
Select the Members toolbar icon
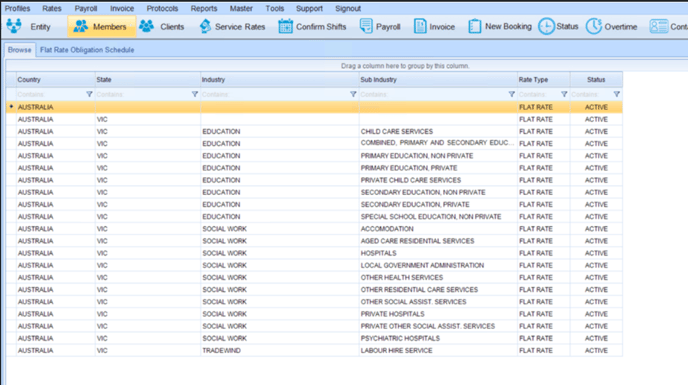80,26
